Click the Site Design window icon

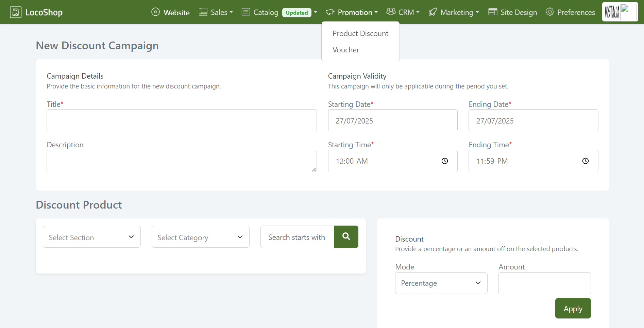tap(493, 12)
